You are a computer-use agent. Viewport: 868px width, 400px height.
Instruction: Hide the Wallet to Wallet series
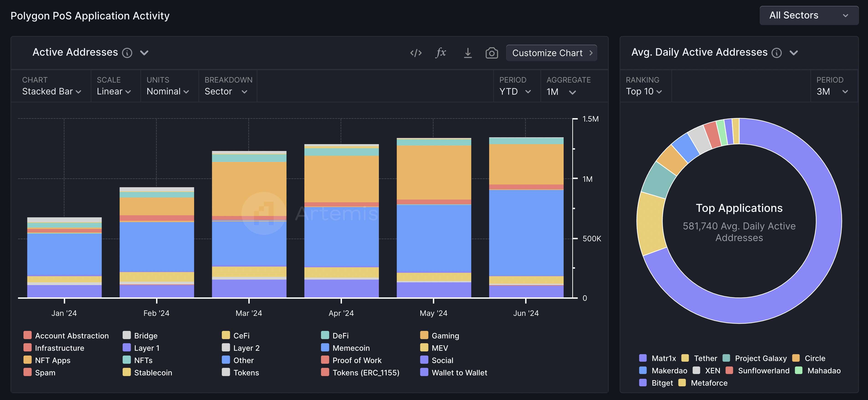(459, 373)
